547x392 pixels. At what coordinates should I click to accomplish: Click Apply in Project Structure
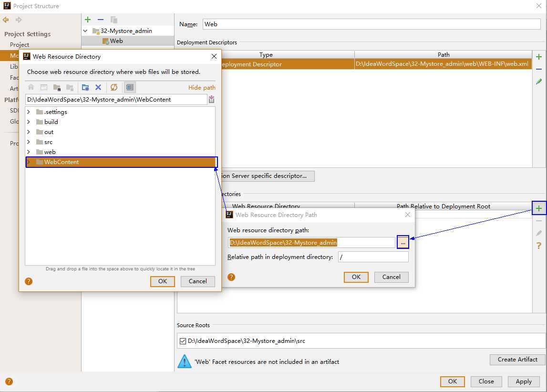pos(524,382)
